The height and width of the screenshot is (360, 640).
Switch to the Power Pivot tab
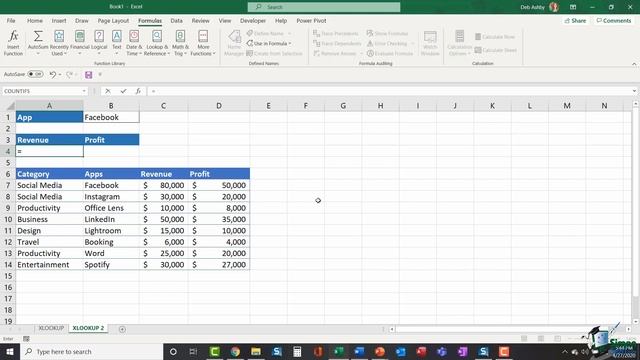click(x=311, y=20)
